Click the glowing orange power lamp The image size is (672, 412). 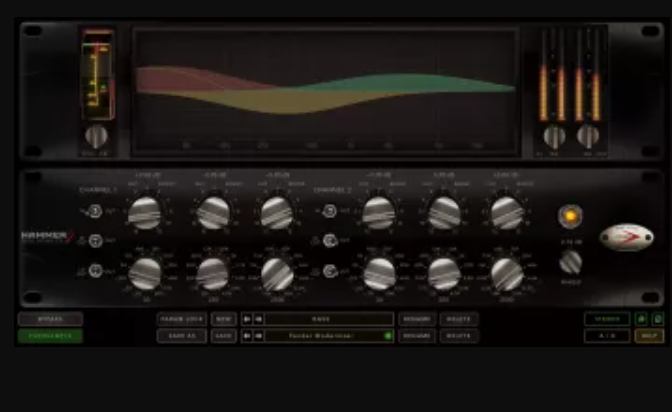point(570,217)
